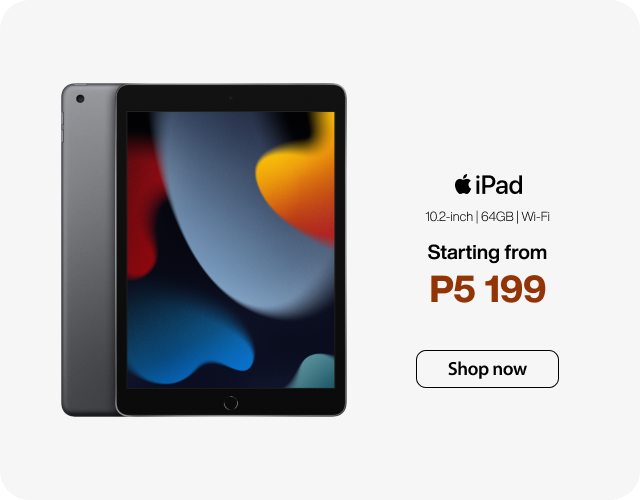Click the 10.2-inch spec text
Viewport: 640px width, 500px height.
pyautogui.click(x=449, y=216)
